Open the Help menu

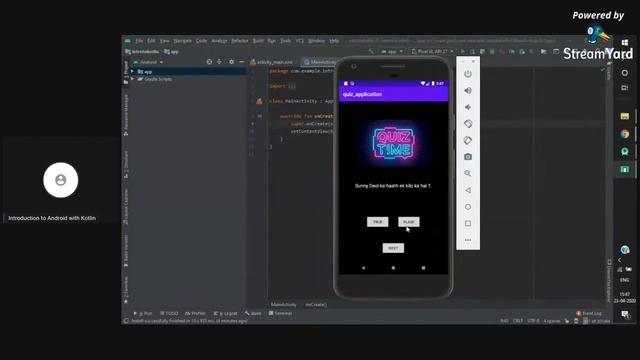point(334,41)
